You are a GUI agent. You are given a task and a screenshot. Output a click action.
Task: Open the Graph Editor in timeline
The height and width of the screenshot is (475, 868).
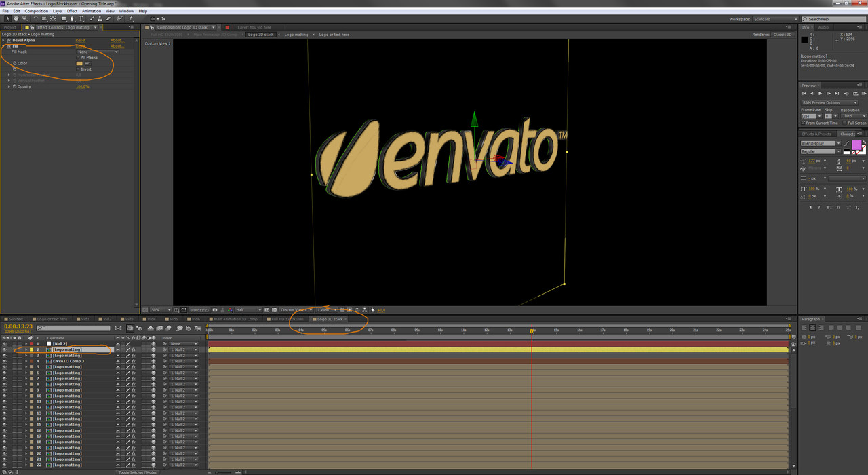coord(197,328)
